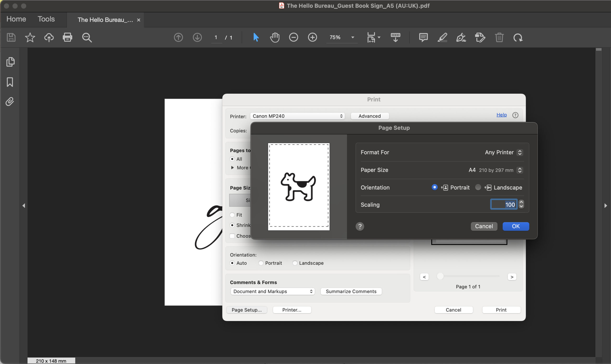Open the Paper Size A4 dropdown

pos(520,170)
